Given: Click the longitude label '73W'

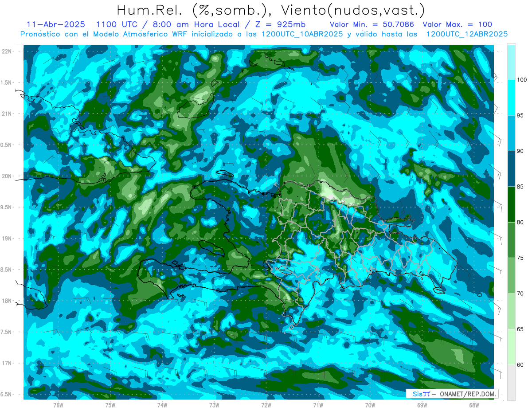Looking at the screenshot, I should 214,405.
